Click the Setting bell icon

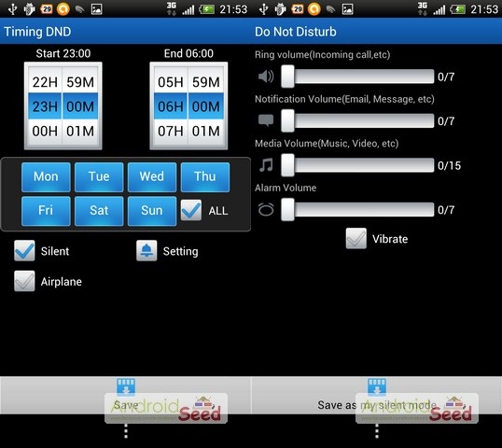(146, 250)
